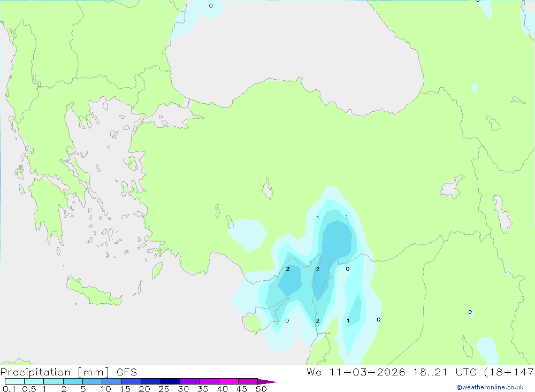Click the '18..21' time range text
This screenshot has height=392, width=535.
point(430,372)
